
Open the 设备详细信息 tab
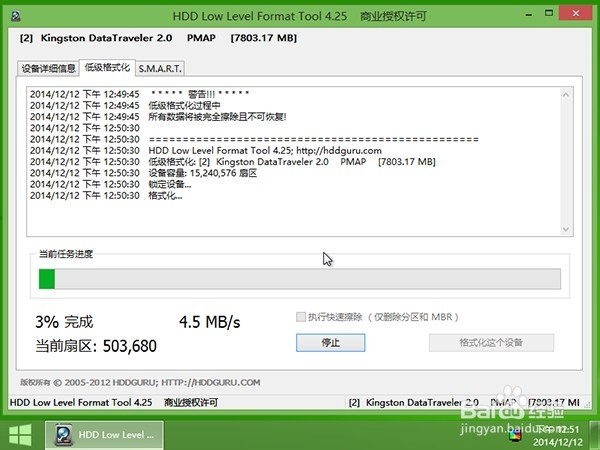click(x=48, y=68)
